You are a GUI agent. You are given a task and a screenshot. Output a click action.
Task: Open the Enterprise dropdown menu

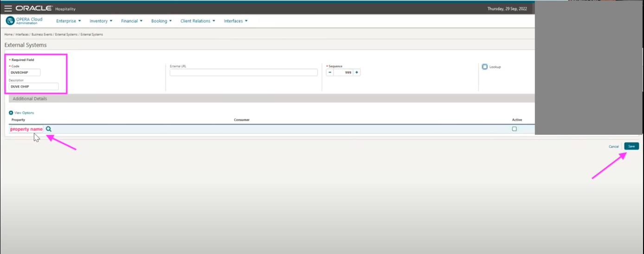tap(69, 21)
